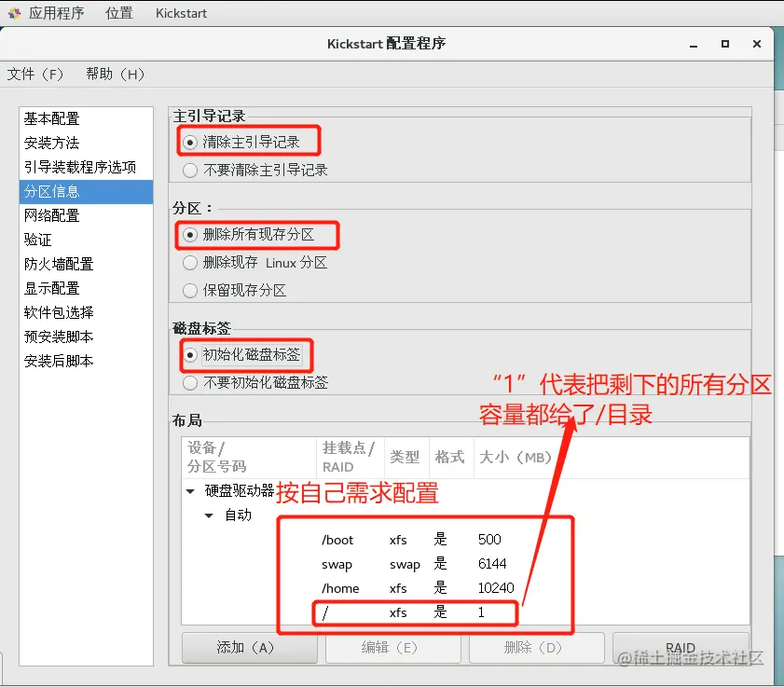
Task: Select 安装方法 in the sidebar
Action: [x=86, y=143]
